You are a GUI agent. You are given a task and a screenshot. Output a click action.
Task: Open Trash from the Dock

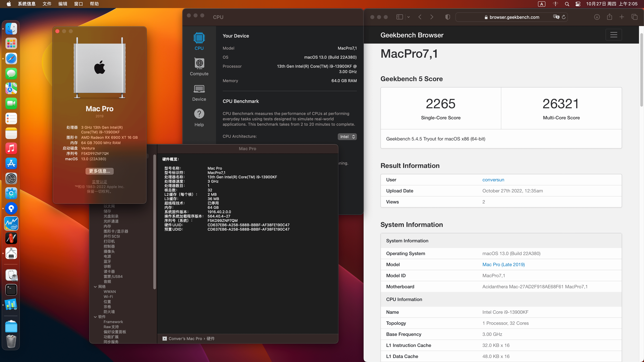click(11, 342)
